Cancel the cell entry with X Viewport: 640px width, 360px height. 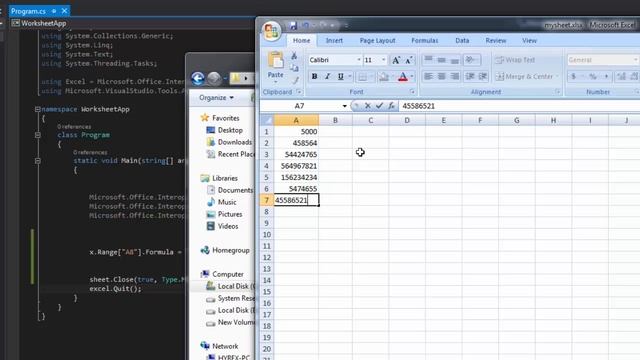368,106
